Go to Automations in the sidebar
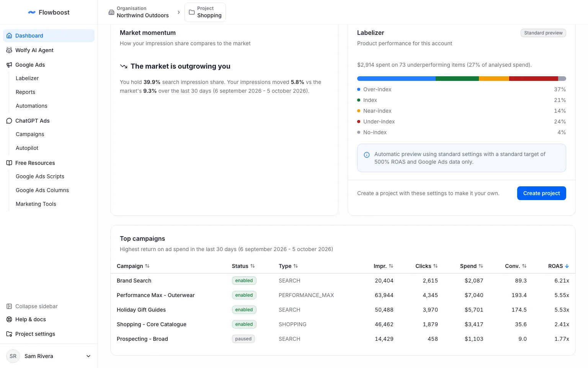Viewport: 588px width, 368px height. 31,106
